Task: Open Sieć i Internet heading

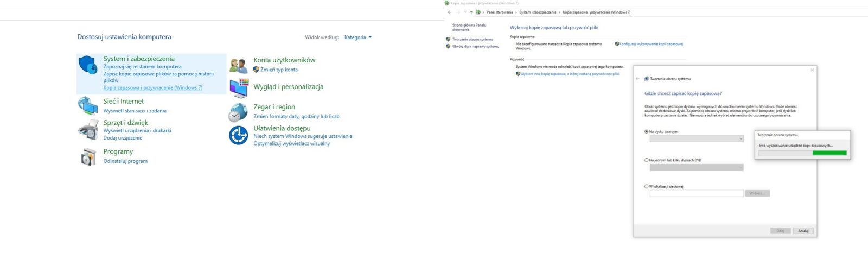Action: click(124, 102)
